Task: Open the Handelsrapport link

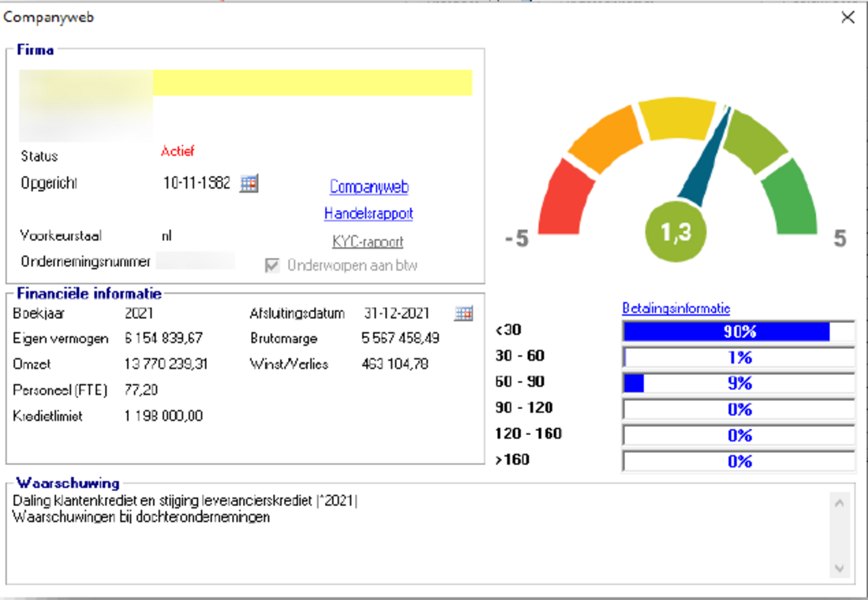Action: point(369,214)
